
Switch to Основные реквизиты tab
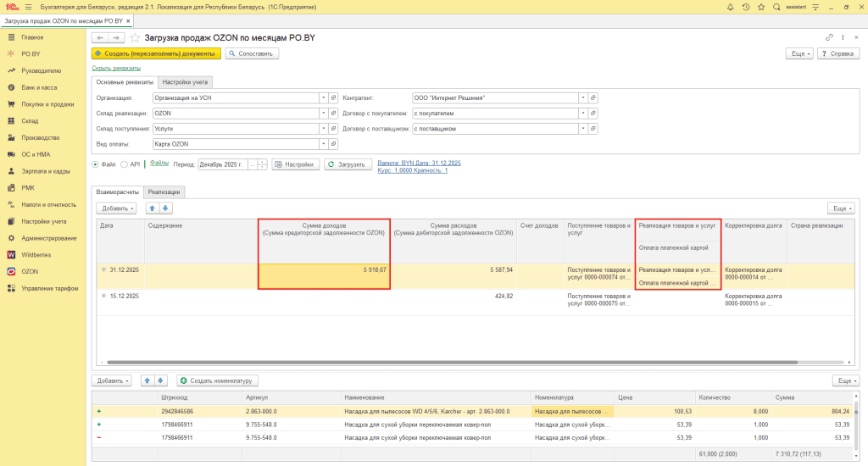point(125,82)
